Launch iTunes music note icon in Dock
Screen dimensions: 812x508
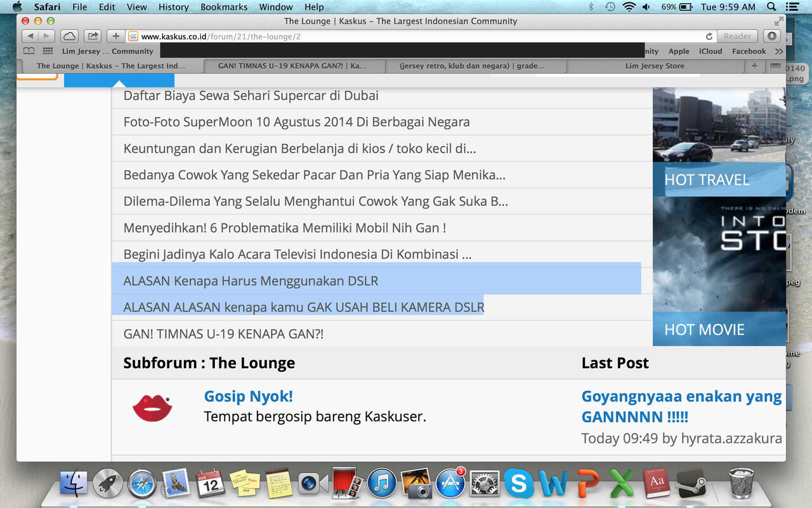[x=382, y=485]
